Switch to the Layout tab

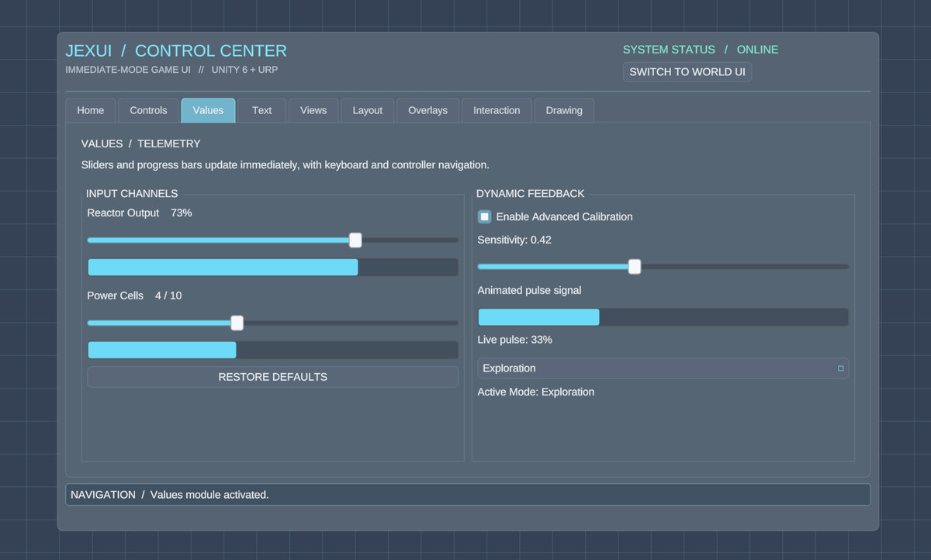[x=368, y=110]
